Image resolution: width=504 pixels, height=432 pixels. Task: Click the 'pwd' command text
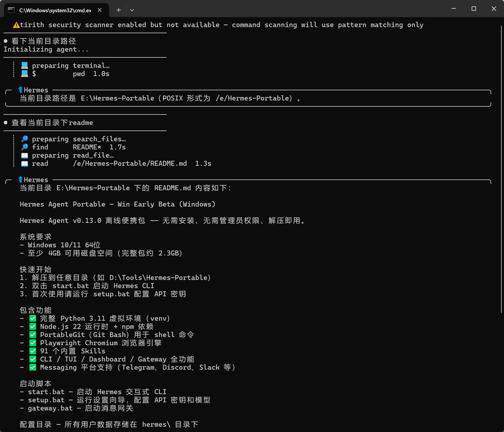[x=79, y=74]
